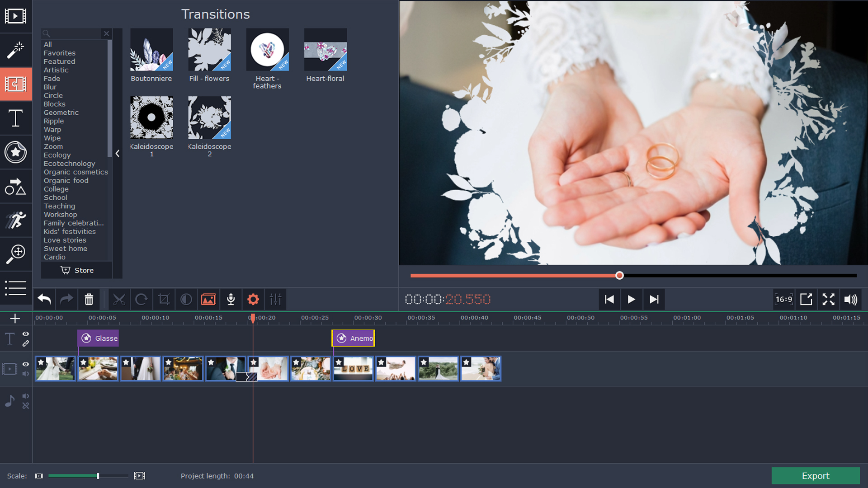Click the Settings gear icon in toolbar
This screenshot has height=488, width=868.
(x=253, y=299)
